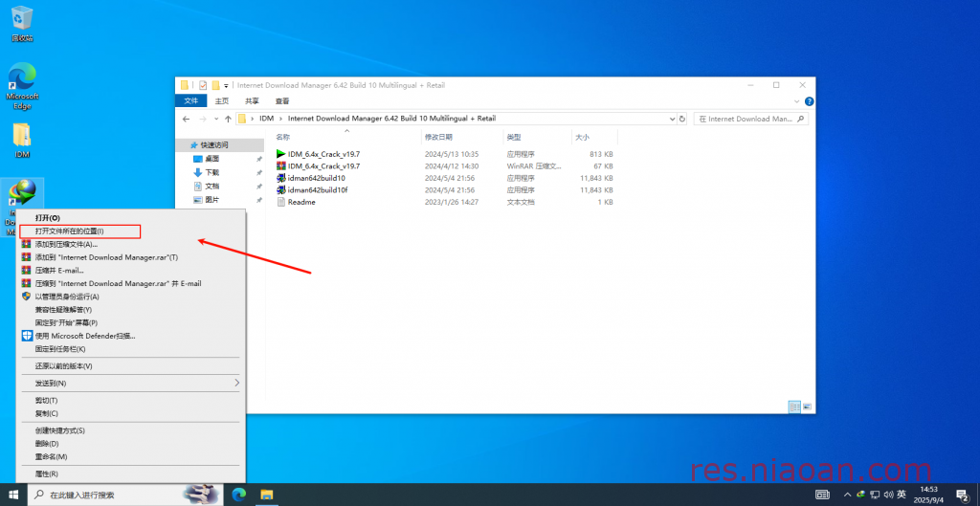Select the idman642build10f installer icon
This screenshot has height=506, width=980.
281,190
